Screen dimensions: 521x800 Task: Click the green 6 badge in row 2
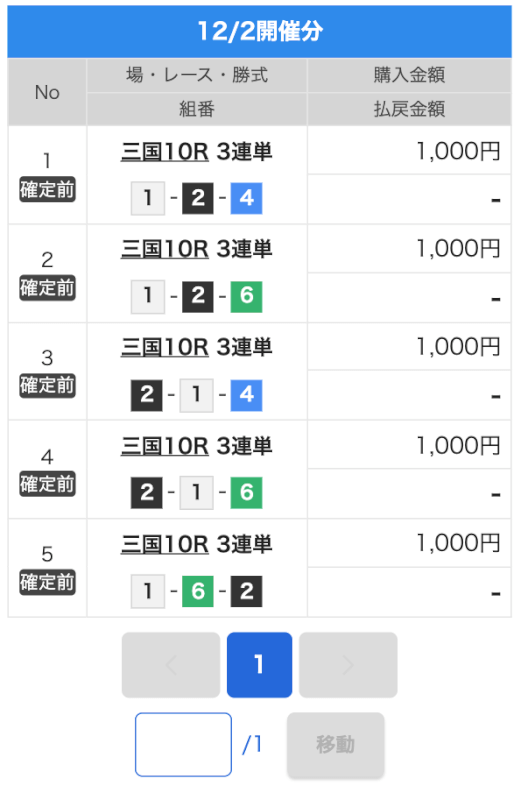pos(246,296)
